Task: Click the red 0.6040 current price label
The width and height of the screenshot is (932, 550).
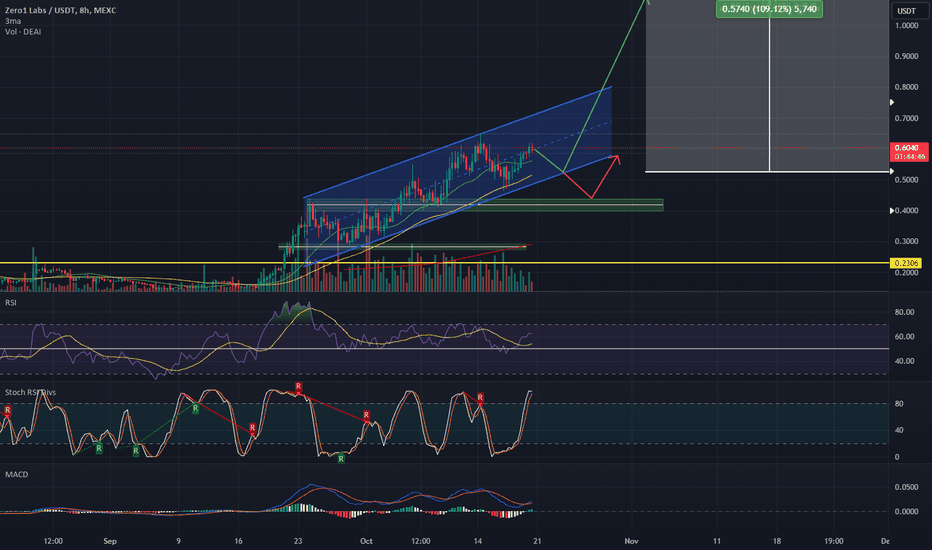Action: click(909, 148)
